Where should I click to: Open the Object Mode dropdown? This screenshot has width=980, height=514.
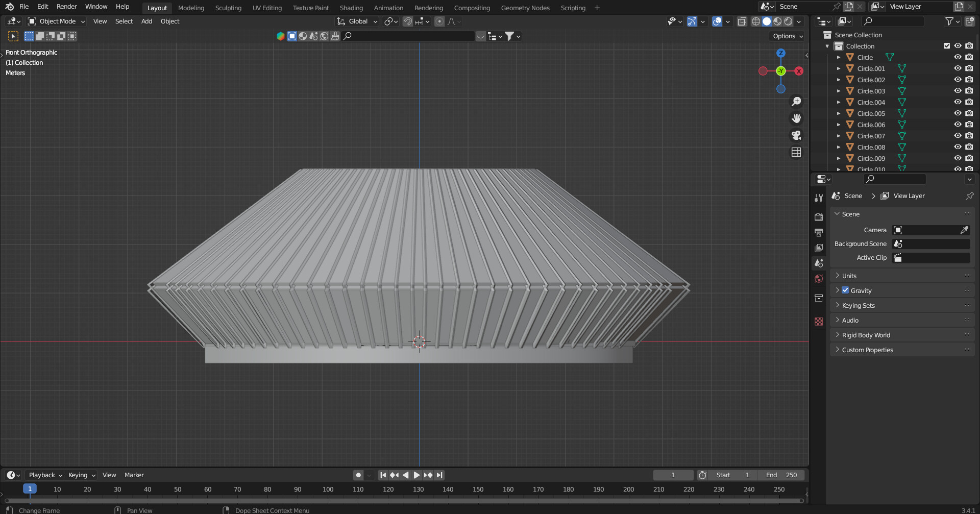[57, 21]
